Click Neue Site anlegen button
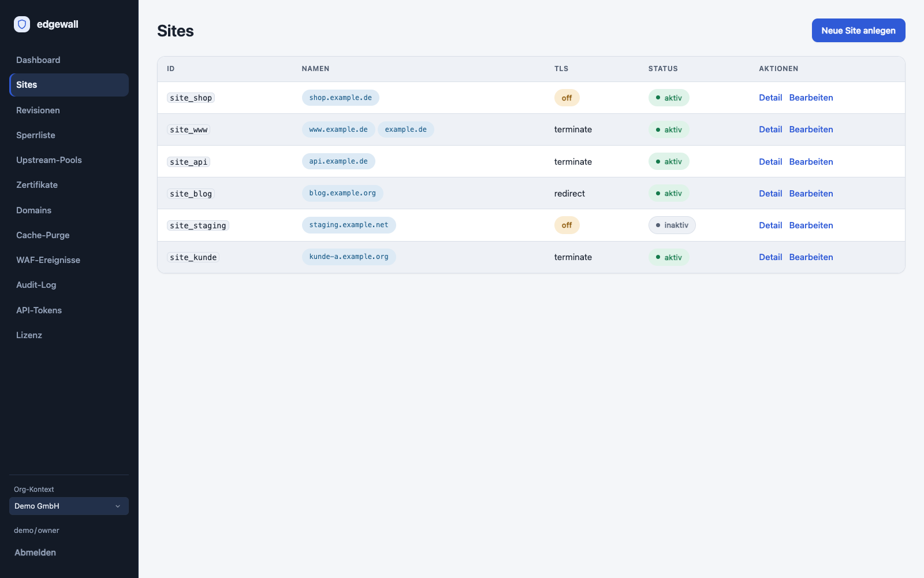 [x=858, y=31]
